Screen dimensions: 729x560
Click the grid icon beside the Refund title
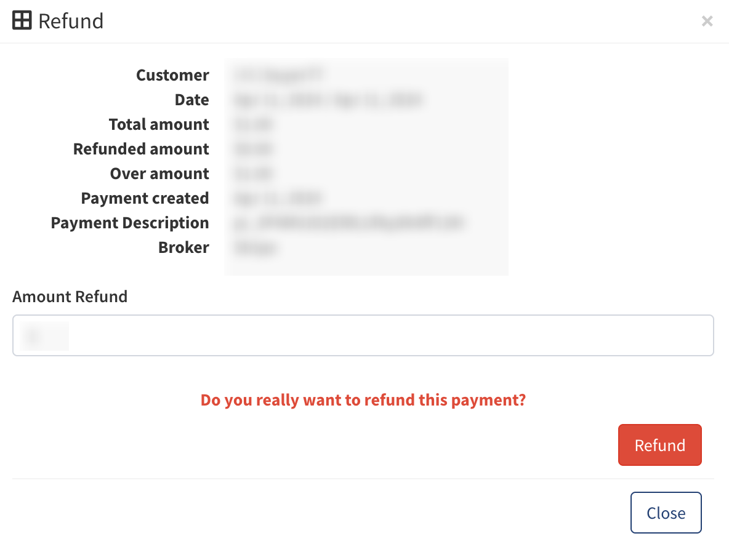click(x=22, y=21)
